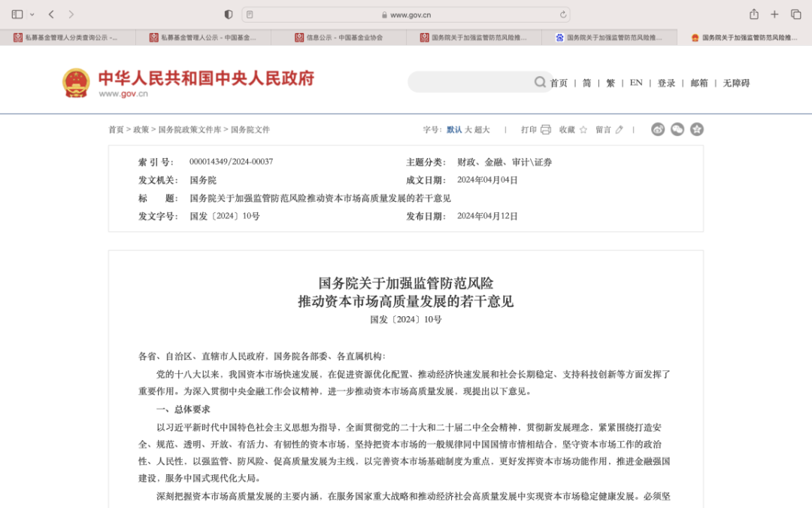The height and width of the screenshot is (508, 812).
Task: Click 国务院政策文件库 in the breadcrumb
Action: pos(189,129)
